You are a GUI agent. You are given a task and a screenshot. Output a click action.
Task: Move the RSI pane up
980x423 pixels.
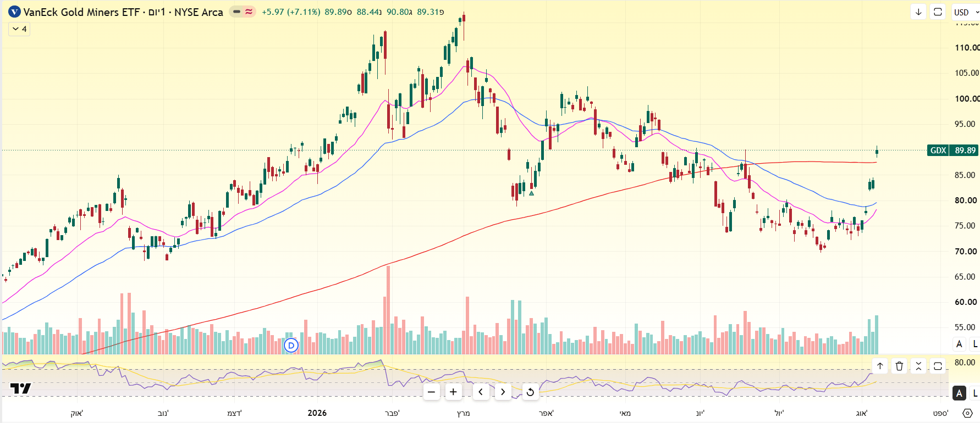click(880, 366)
